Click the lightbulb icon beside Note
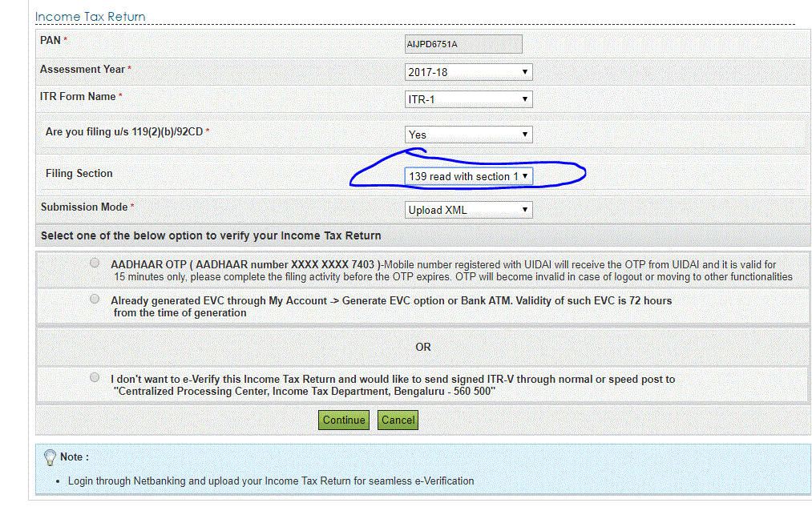The width and height of the screenshot is (812, 523). (x=50, y=457)
